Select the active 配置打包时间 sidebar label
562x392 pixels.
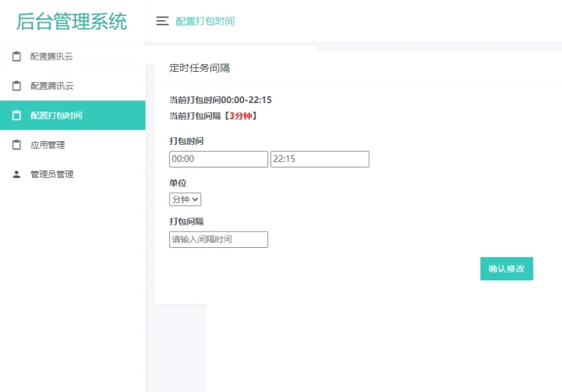click(x=56, y=115)
